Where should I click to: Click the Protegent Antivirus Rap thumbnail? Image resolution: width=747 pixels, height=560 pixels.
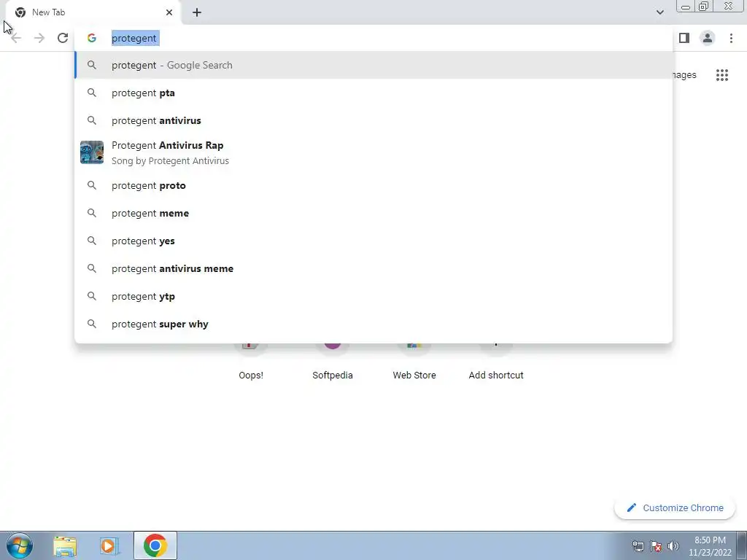coord(92,152)
